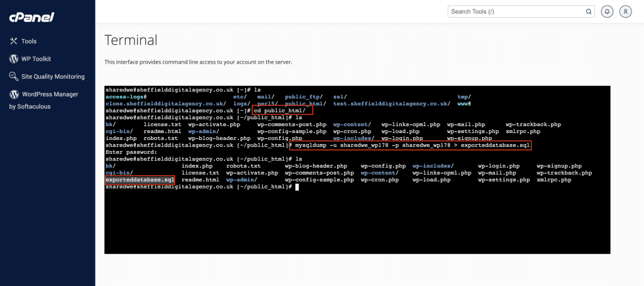The image size is (644, 286).
Task: Click 'ssl/' directory in the first listing
Action: [340, 96]
